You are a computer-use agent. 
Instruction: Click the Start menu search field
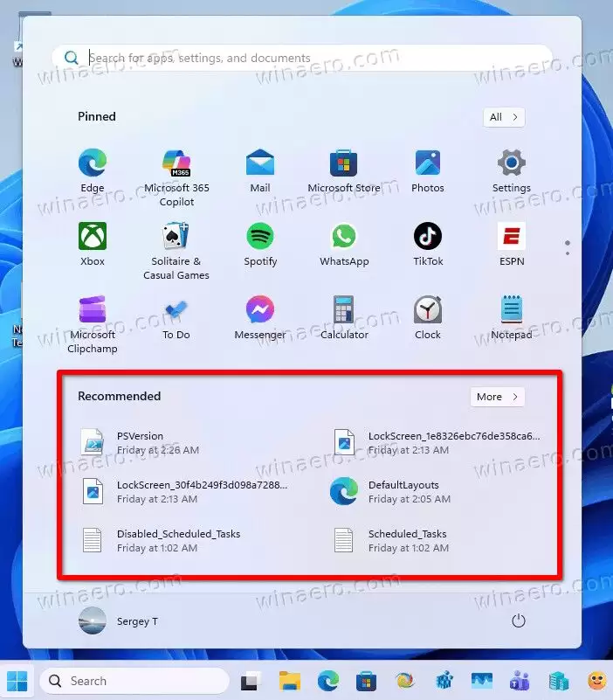click(302, 58)
